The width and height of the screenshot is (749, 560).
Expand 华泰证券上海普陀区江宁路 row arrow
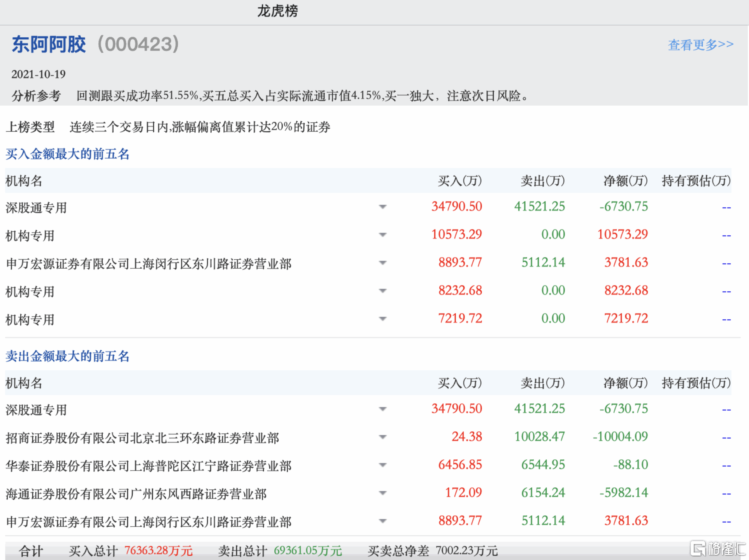click(x=383, y=465)
